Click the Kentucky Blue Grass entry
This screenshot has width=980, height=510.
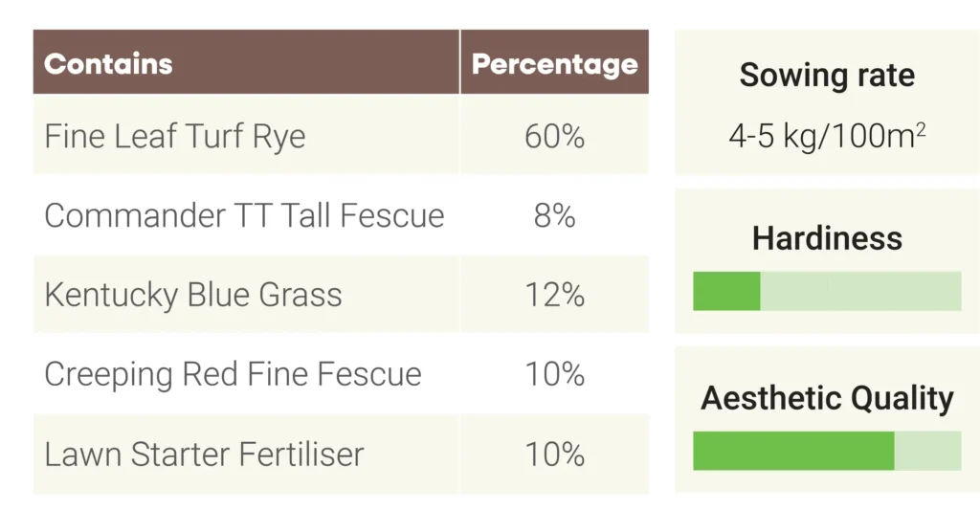(x=192, y=295)
